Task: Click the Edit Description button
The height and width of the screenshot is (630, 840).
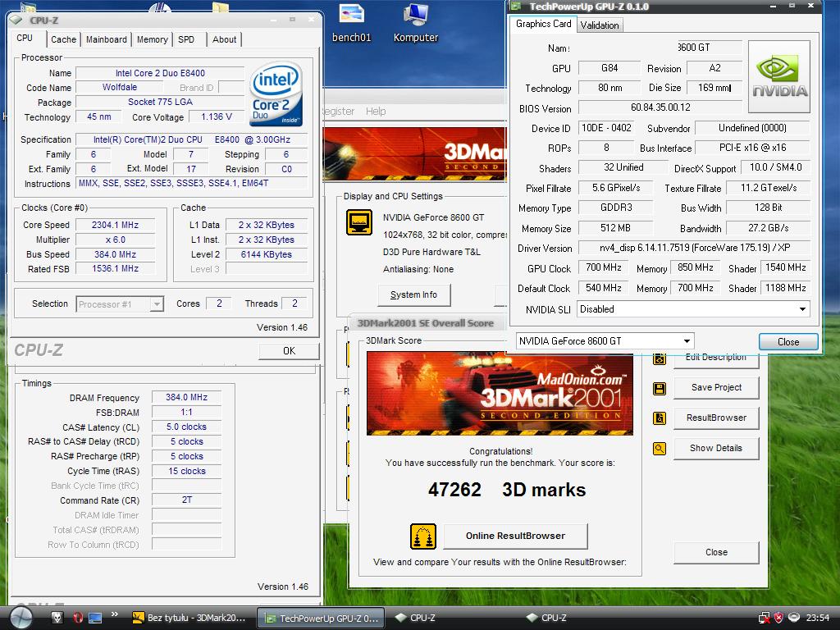Action: [716, 358]
